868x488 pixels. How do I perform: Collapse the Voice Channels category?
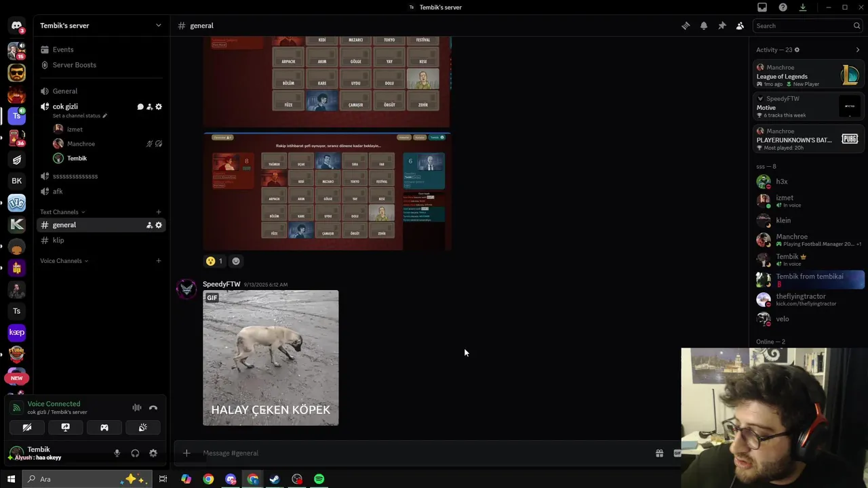click(64, 261)
